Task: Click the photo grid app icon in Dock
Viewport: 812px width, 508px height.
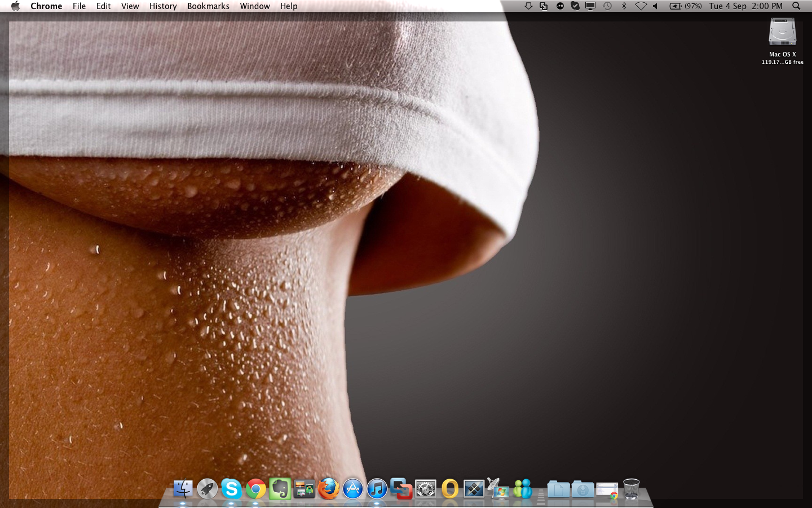Action: click(304, 489)
